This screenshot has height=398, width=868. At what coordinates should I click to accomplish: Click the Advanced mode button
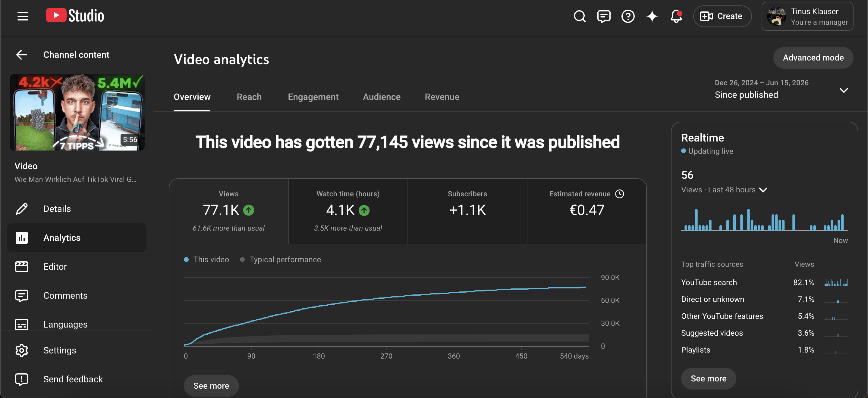point(813,58)
